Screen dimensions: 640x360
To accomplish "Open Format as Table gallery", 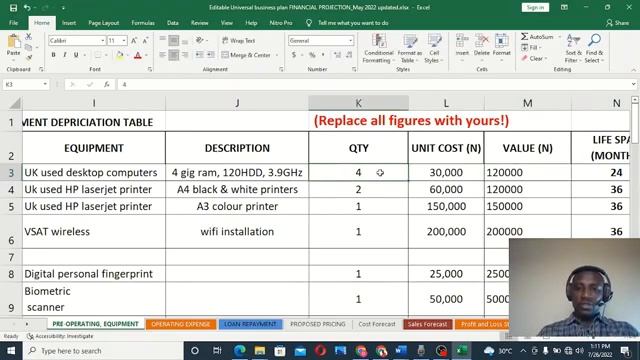I will (x=409, y=49).
